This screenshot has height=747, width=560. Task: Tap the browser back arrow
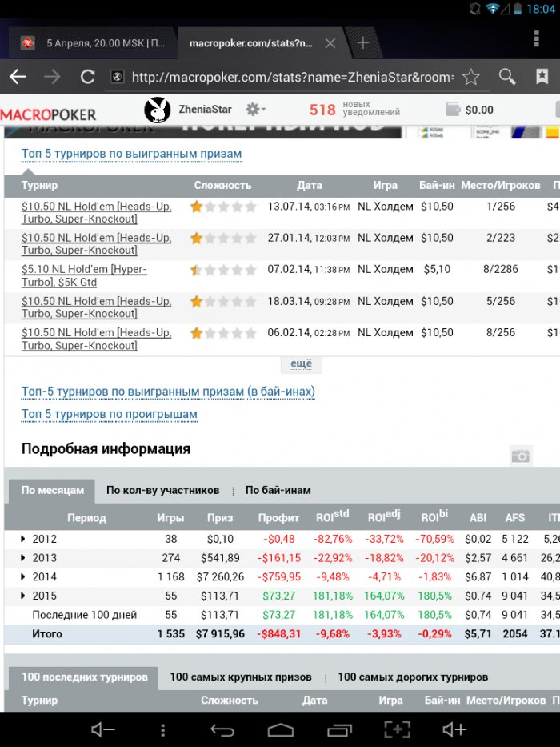[x=18, y=77]
